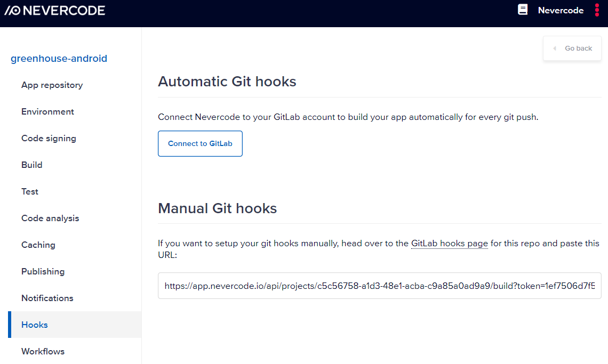The image size is (608, 364).
Task: Open Publishing settings
Action: click(43, 271)
